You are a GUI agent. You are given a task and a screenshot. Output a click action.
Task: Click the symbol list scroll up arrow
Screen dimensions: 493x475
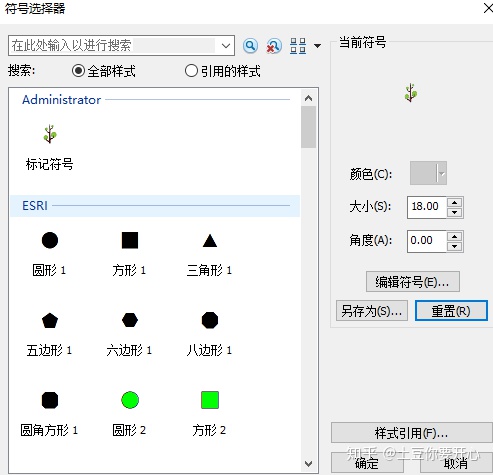coord(308,98)
